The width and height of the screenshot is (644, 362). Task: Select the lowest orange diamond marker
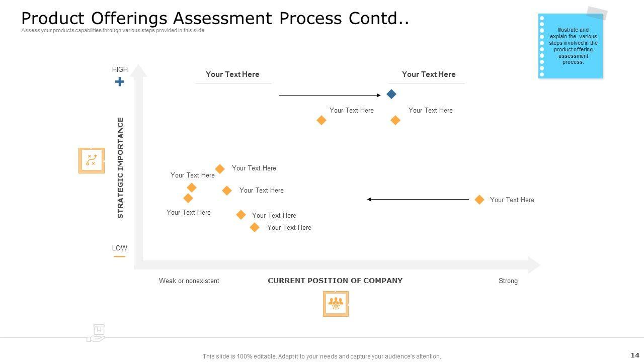255,227
